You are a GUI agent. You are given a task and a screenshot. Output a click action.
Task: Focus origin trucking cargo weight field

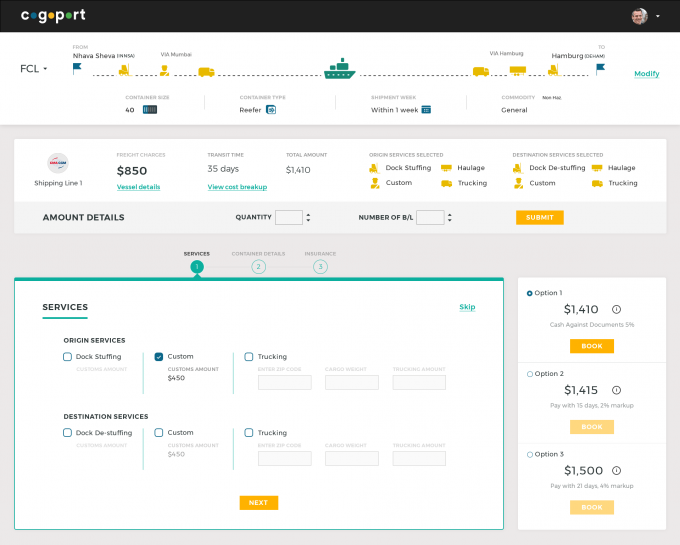point(352,382)
